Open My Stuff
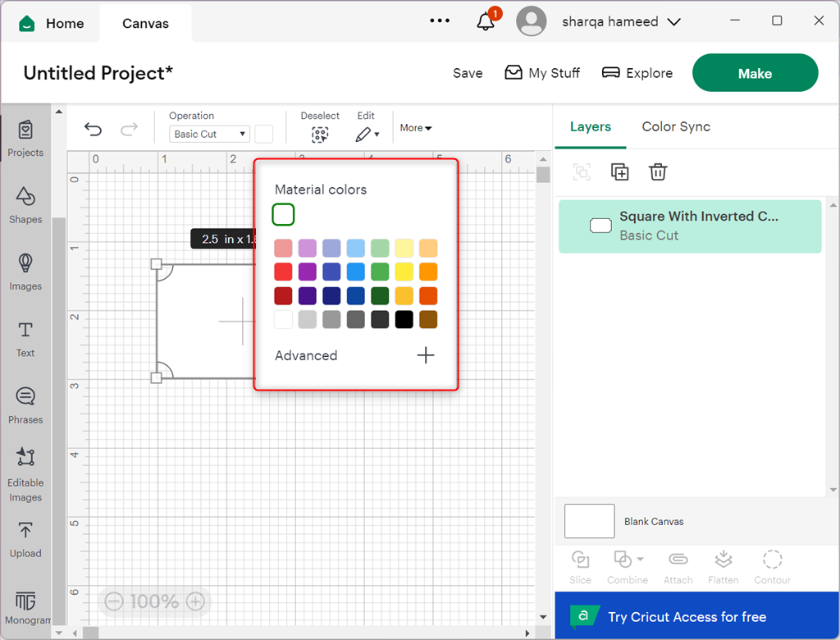Viewport: 840px width, 640px height. 542,73
